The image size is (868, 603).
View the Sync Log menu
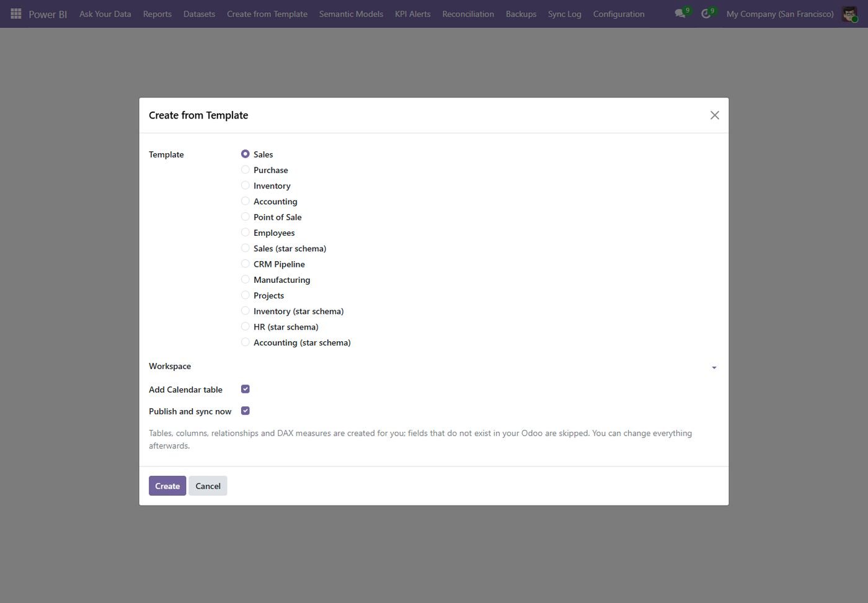coord(565,14)
